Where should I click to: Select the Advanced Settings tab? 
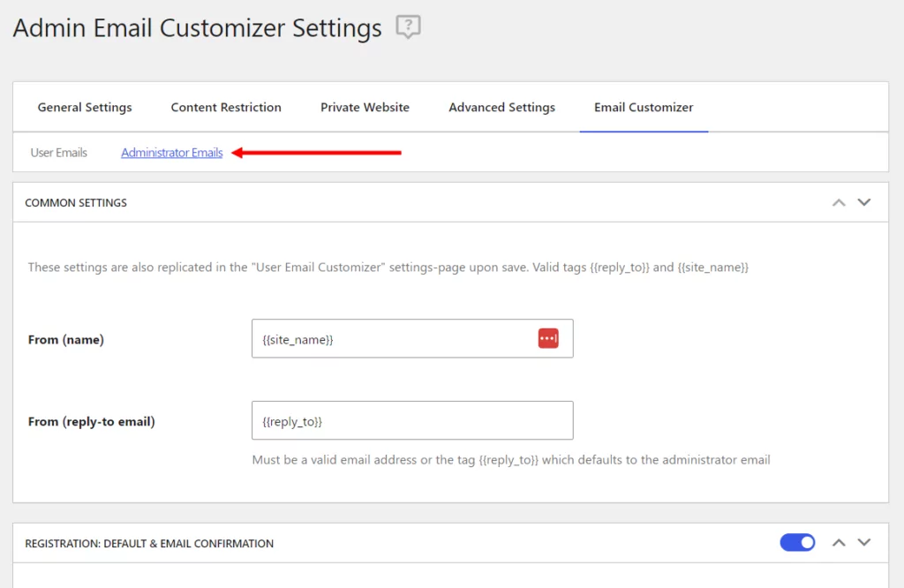502,107
